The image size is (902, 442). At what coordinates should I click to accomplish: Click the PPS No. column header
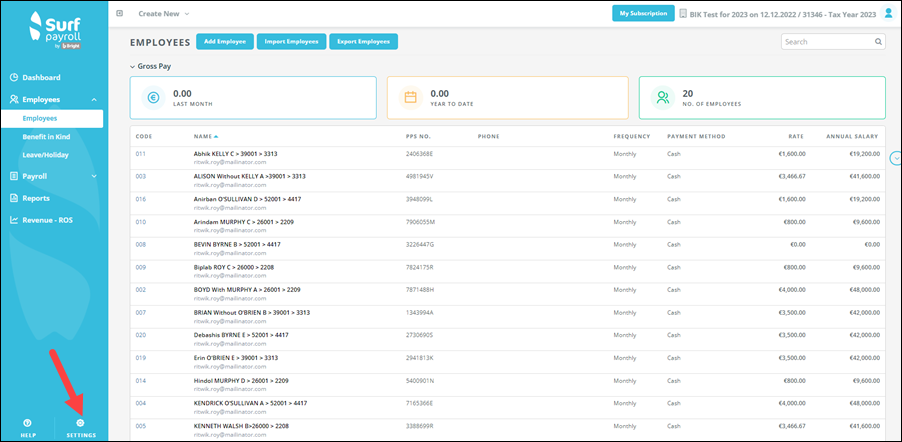[x=418, y=137]
